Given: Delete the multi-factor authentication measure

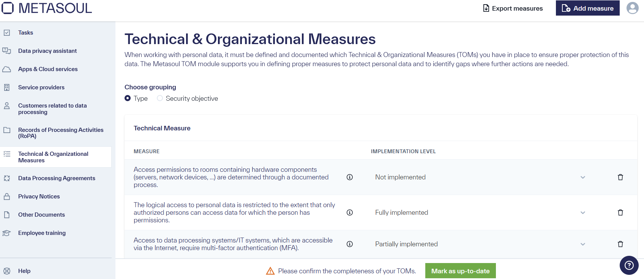Looking at the screenshot, I should pos(620,244).
